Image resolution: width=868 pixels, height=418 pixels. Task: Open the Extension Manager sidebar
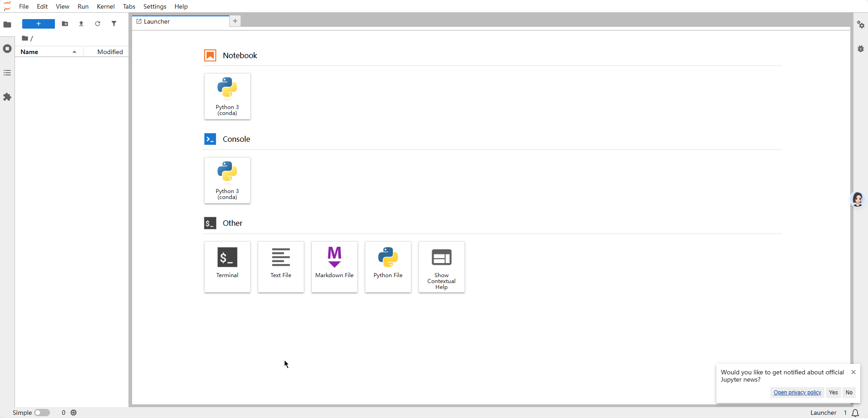(7, 97)
